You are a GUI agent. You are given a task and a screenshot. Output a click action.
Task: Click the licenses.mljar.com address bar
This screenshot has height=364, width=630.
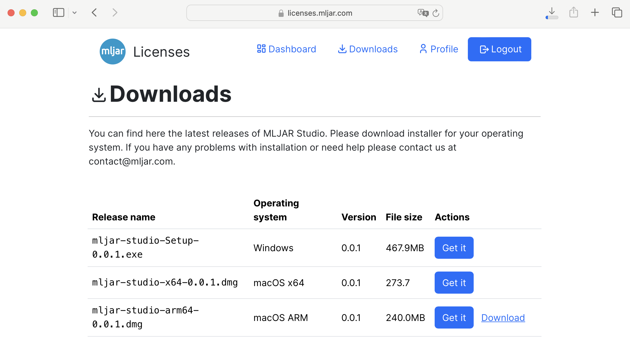(x=315, y=13)
